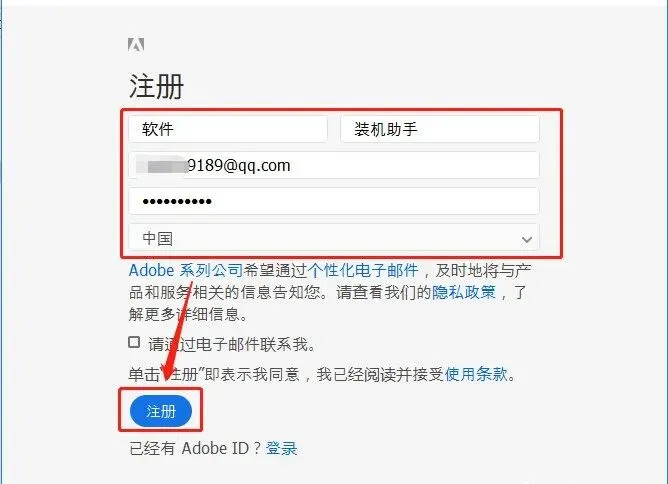Enable the contact-me-by-email checkbox
Image resolution: width=668 pixels, height=484 pixels.
[x=134, y=342]
